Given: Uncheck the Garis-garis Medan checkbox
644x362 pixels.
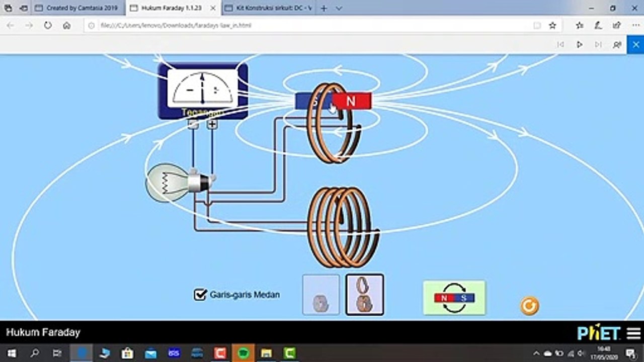Looking at the screenshot, I should click(x=200, y=295).
